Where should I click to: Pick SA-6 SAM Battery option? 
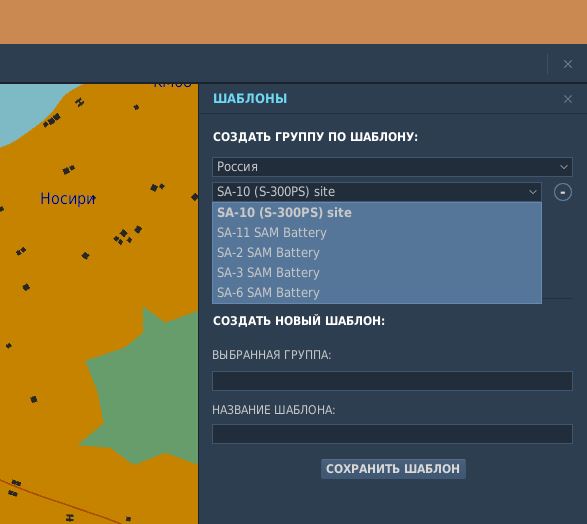377,292
